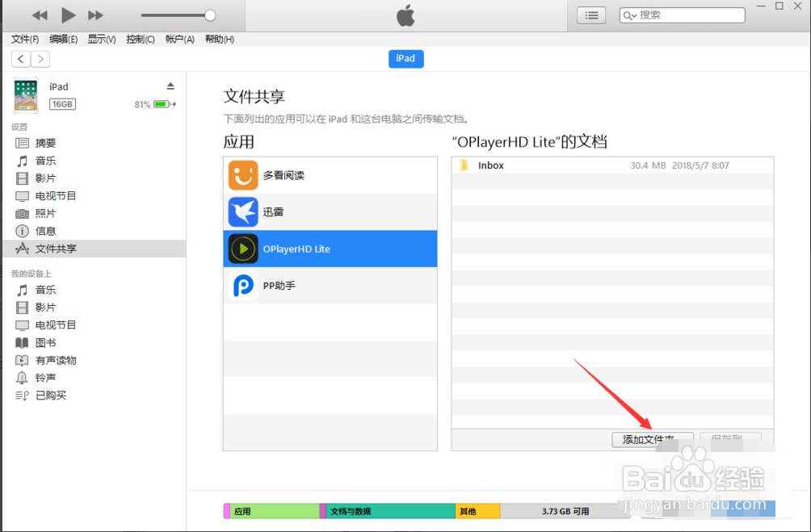The height and width of the screenshot is (532, 811).
Task: Click the Inbox folder icon
Action: pos(464,165)
